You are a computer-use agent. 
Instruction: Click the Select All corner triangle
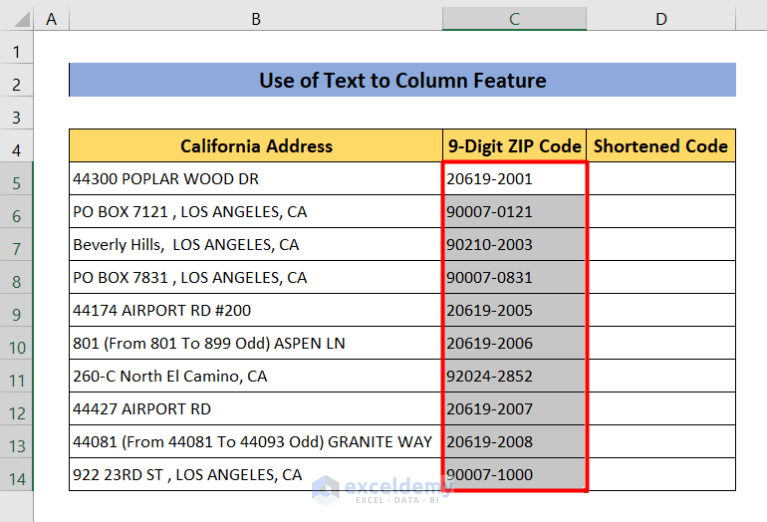point(22,20)
